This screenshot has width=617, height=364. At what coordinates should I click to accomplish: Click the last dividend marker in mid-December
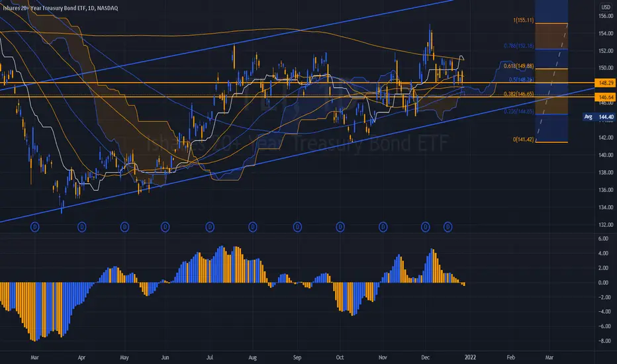coord(448,226)
